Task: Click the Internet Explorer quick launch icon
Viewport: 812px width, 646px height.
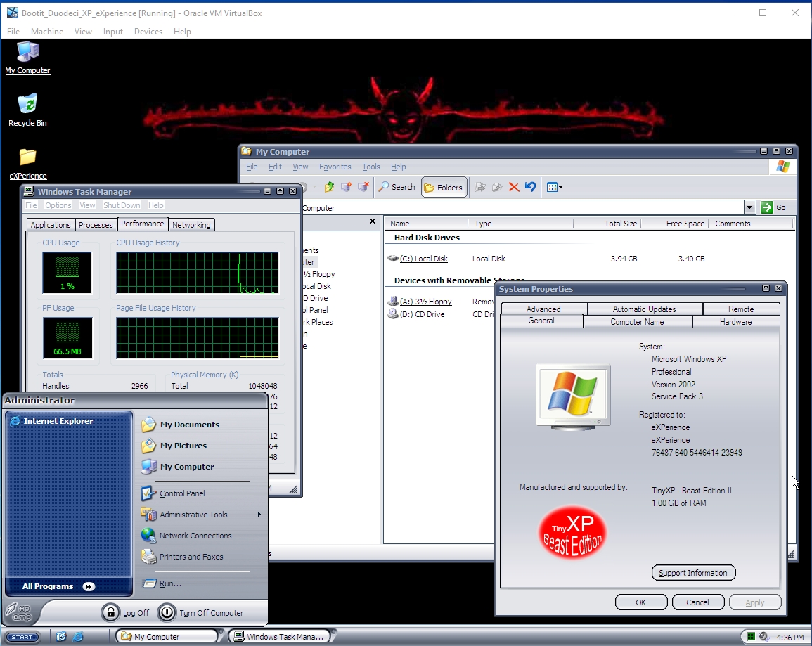Action: click(78, 637)
